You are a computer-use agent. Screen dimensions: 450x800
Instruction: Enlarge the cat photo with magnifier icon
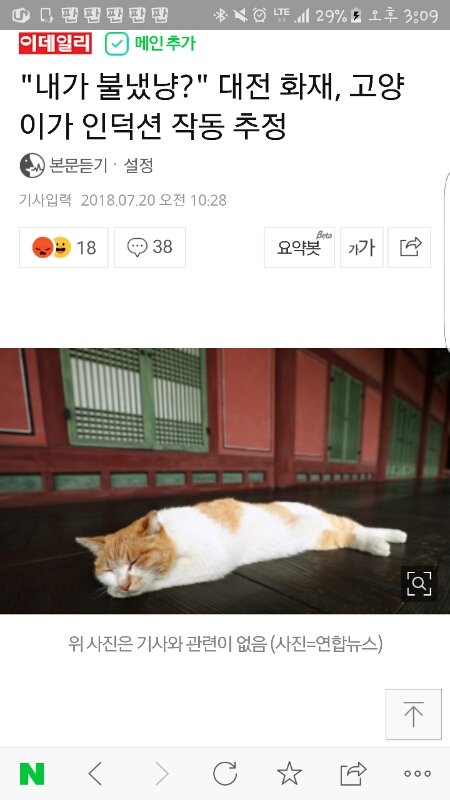(419, 584)
